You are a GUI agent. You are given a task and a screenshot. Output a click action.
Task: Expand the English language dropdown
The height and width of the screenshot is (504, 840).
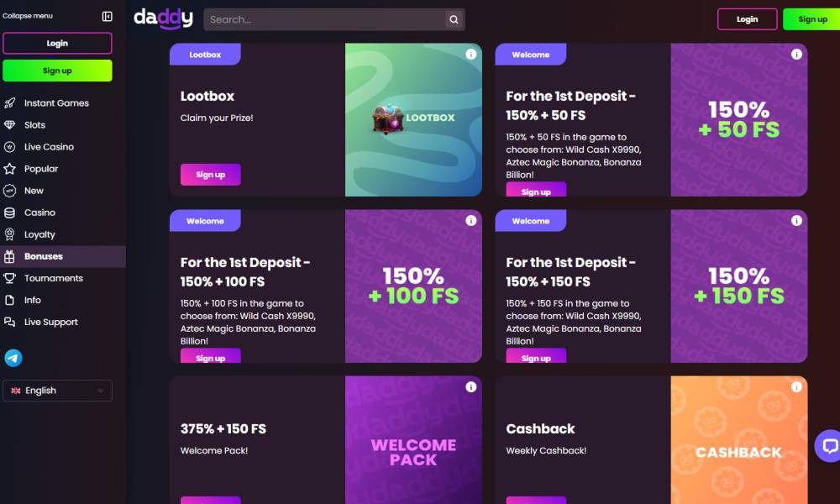point(57,391)
